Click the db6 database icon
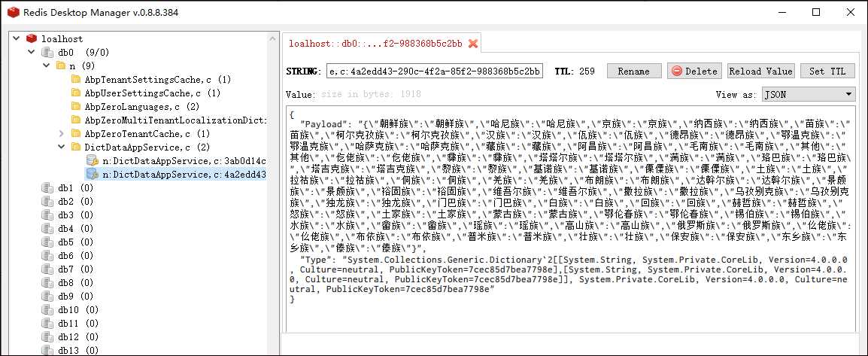 47,256
